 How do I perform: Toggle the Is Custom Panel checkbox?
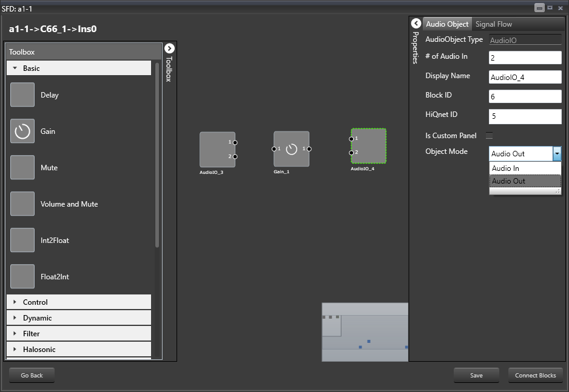(490, 136)
